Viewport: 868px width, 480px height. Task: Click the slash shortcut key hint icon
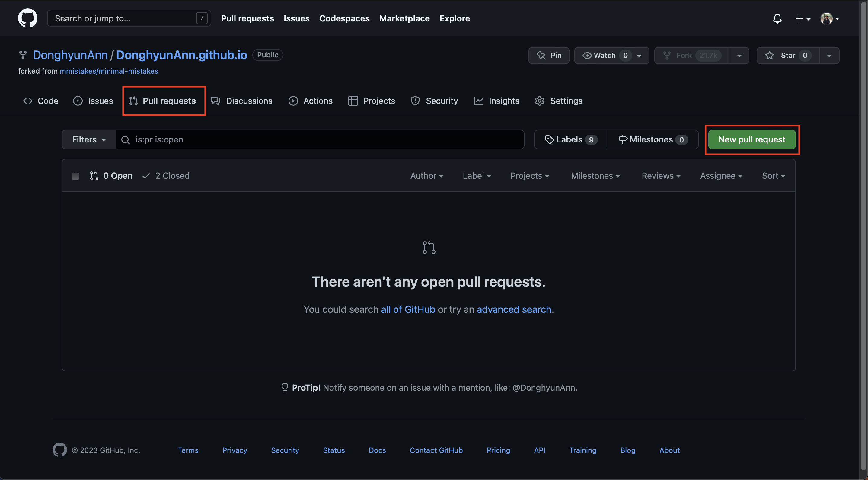202,18
